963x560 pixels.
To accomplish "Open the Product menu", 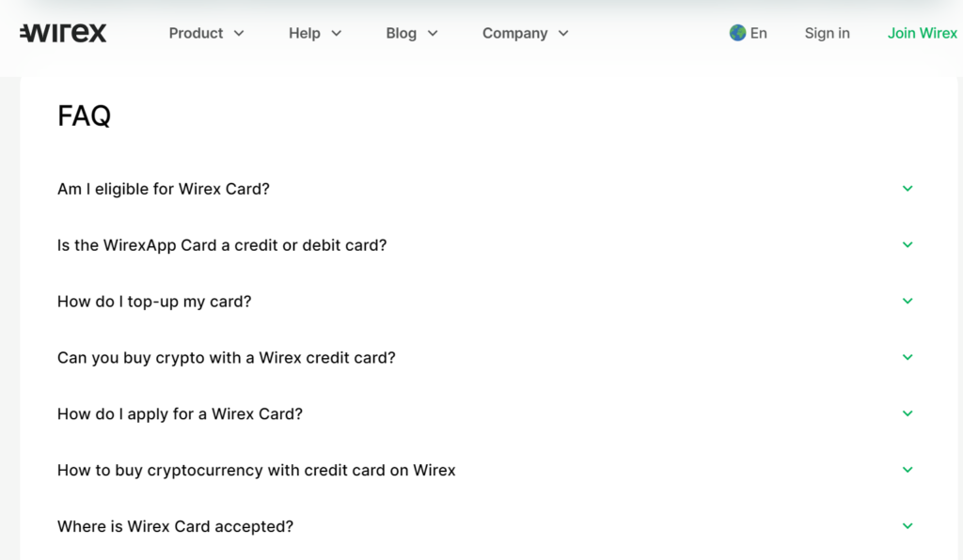I will [x=206, y=33].
